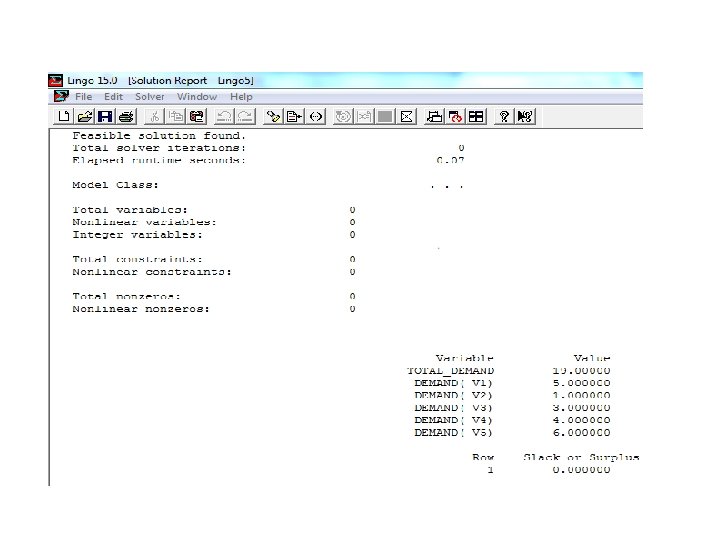Click the DEMAND( V4) row name
This screenshot has width=720, height=540.
(453, 420)
